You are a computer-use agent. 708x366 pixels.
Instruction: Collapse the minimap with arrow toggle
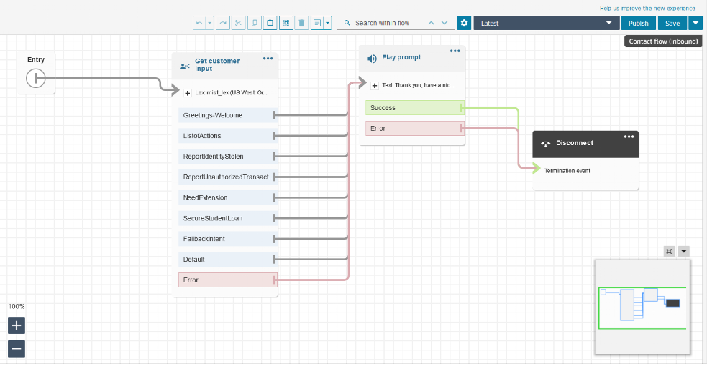point(684,251)
